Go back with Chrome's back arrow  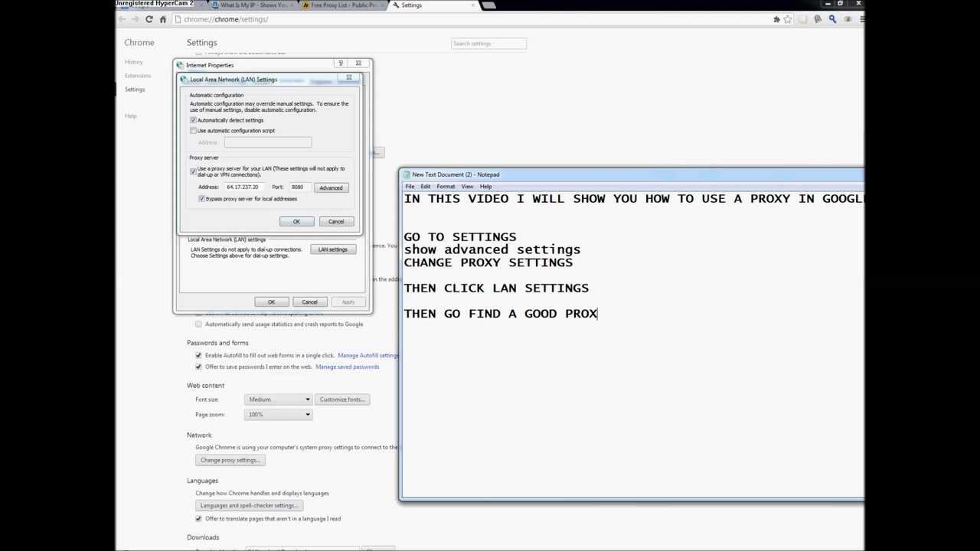point(122,19)
